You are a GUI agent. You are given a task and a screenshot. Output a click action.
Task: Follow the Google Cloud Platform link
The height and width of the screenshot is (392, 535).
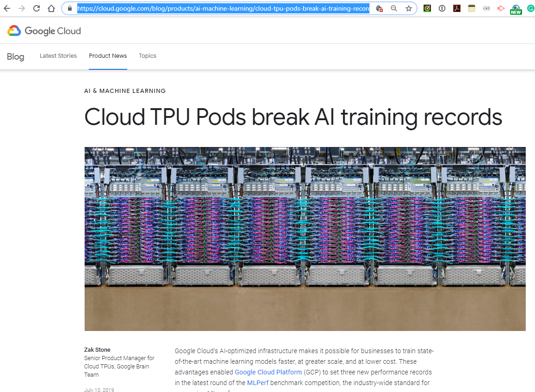(268, 372)
